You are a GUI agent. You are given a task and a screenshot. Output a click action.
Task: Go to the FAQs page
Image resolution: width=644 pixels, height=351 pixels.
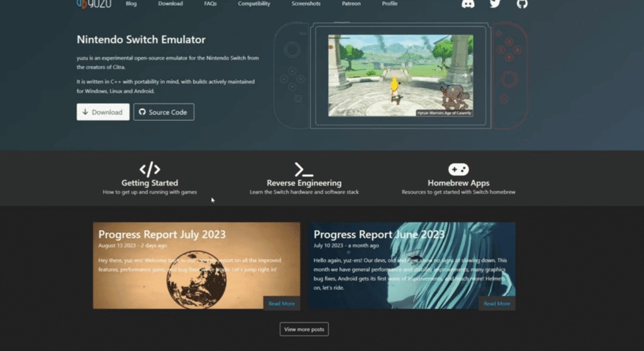point(210,4)
